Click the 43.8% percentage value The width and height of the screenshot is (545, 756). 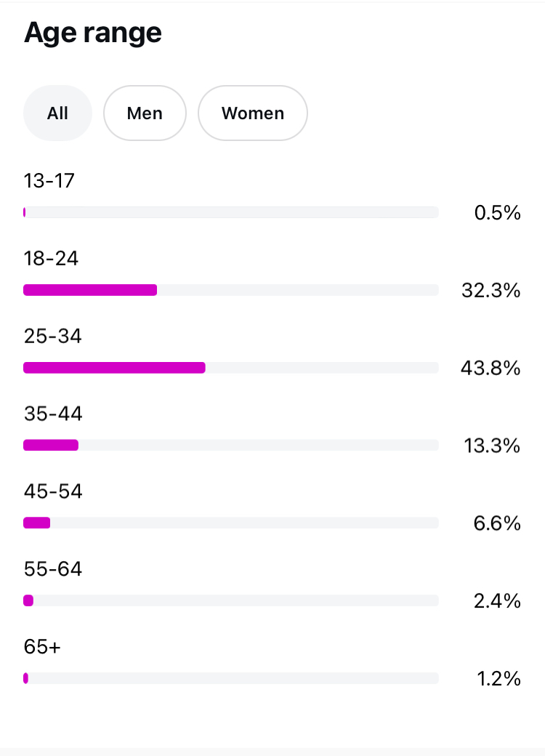[x=490, y=369]
